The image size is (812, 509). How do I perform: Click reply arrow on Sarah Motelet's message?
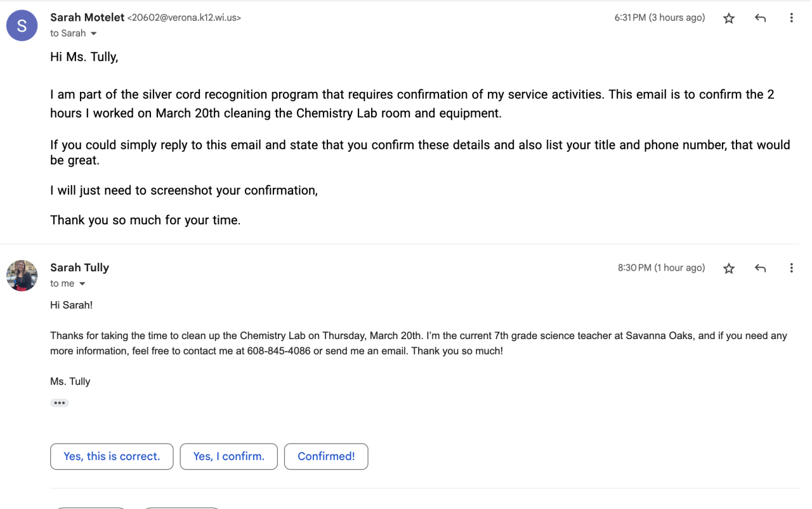(x=760, y=18)
